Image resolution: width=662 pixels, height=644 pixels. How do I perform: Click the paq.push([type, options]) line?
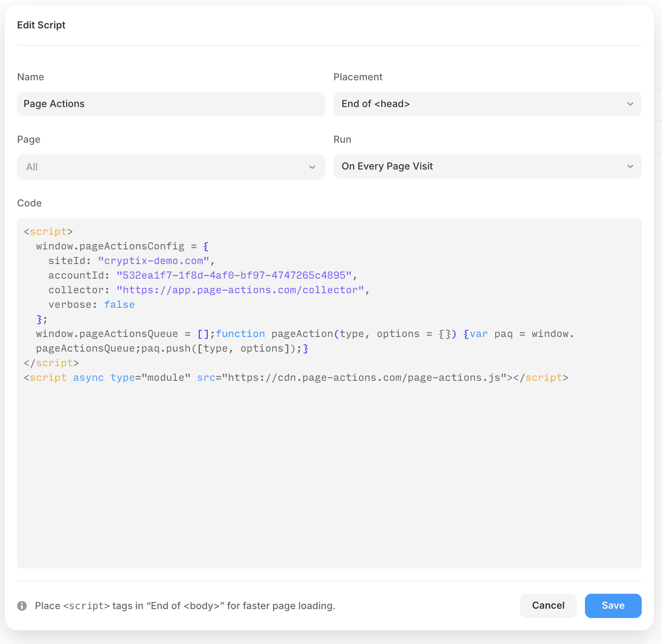(x=172, y=348)
